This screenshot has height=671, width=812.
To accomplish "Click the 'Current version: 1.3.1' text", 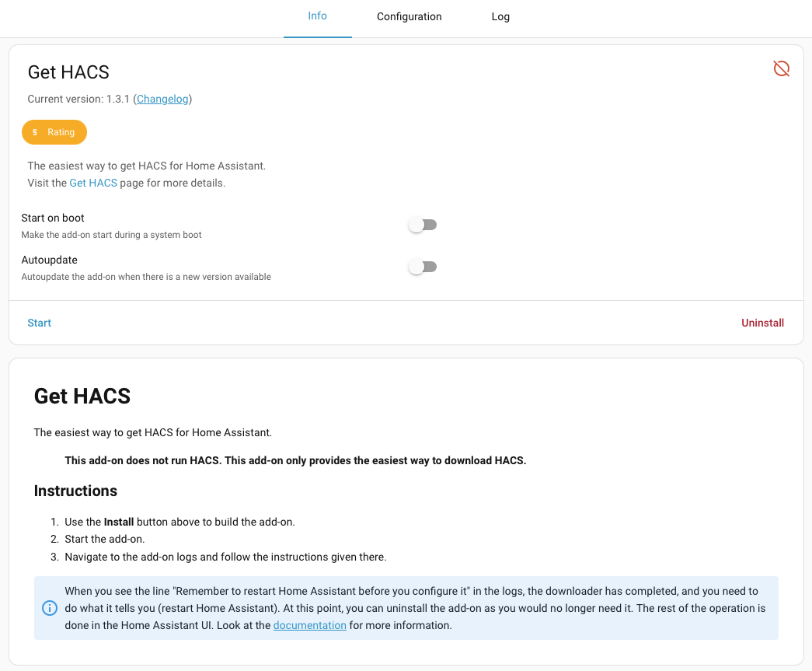I will click(78, 99).
